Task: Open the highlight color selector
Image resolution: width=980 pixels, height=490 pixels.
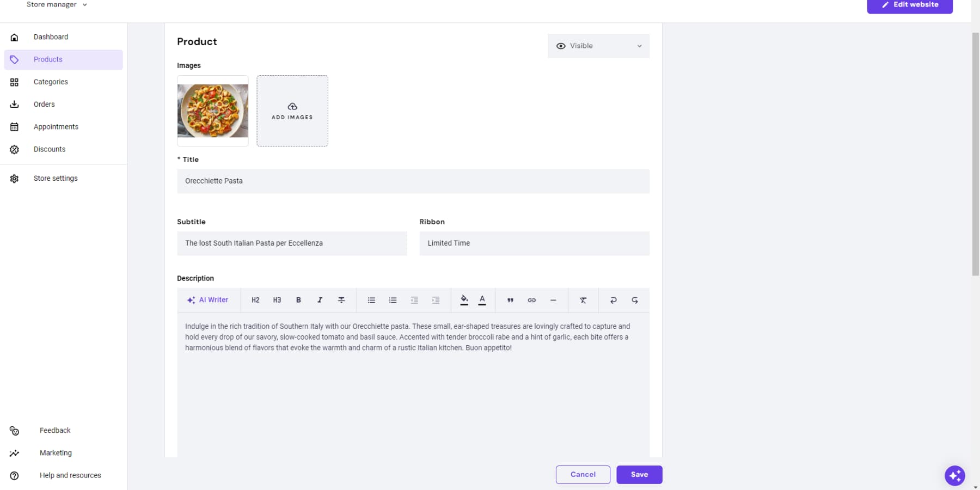Action: click(x=464, y=300)
